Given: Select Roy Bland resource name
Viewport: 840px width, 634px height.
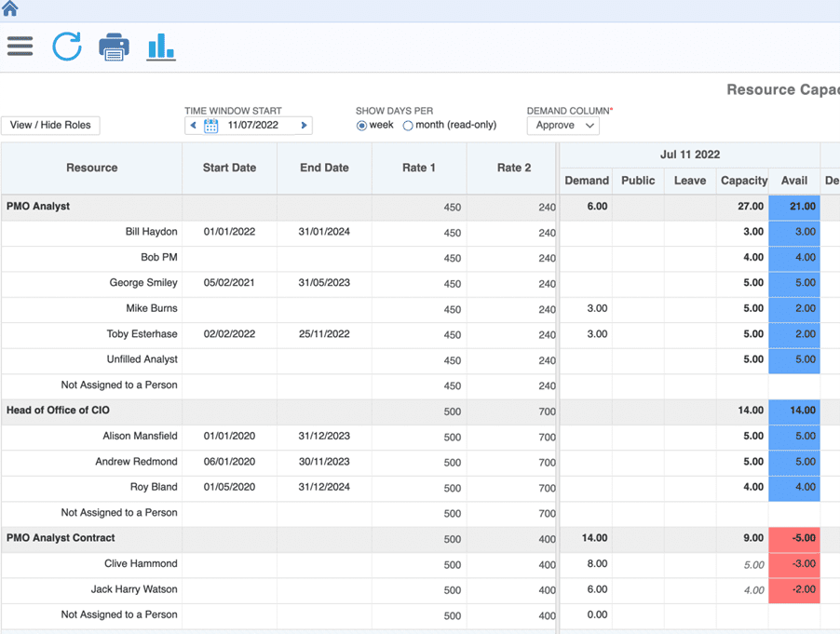Looking at the screenshot, I should click(154, 487).
